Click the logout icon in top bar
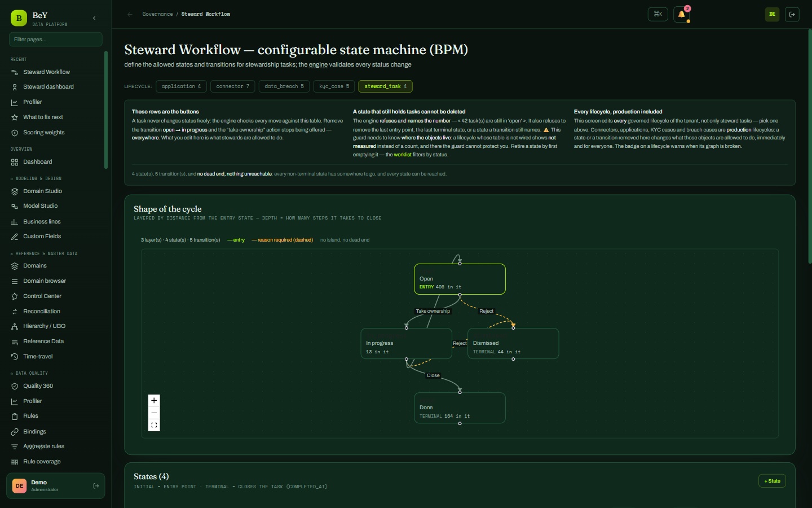The height and width of the screenshot is (508, 812). tap(792, 14)
